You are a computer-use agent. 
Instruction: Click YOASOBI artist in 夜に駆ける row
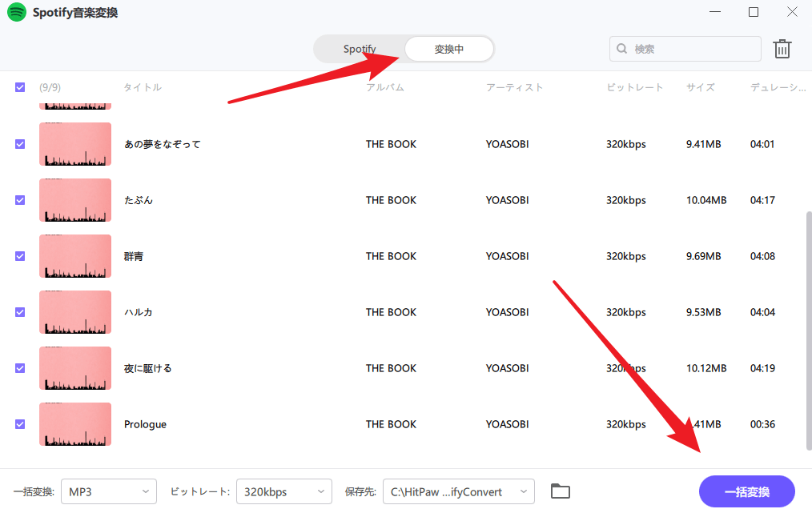click(508, 368)
